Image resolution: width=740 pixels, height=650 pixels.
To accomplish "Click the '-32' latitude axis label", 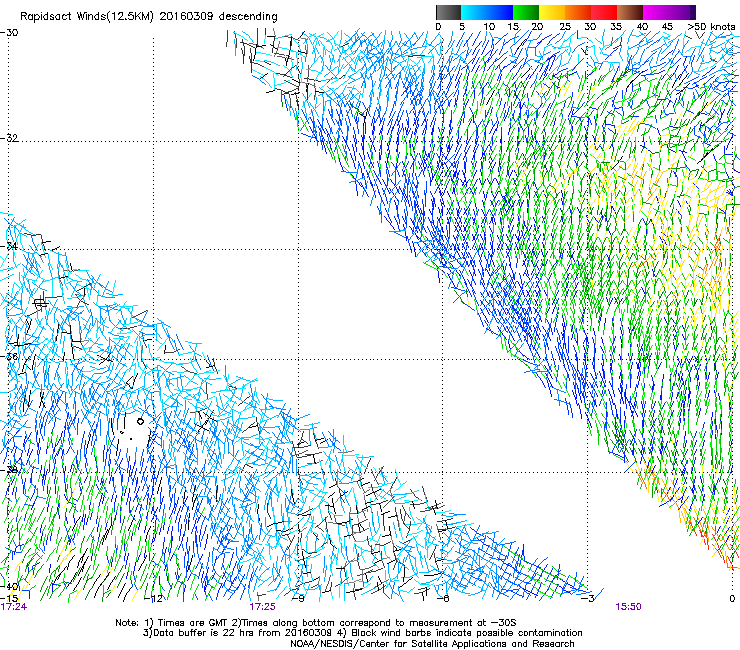I will coord(9,138).
